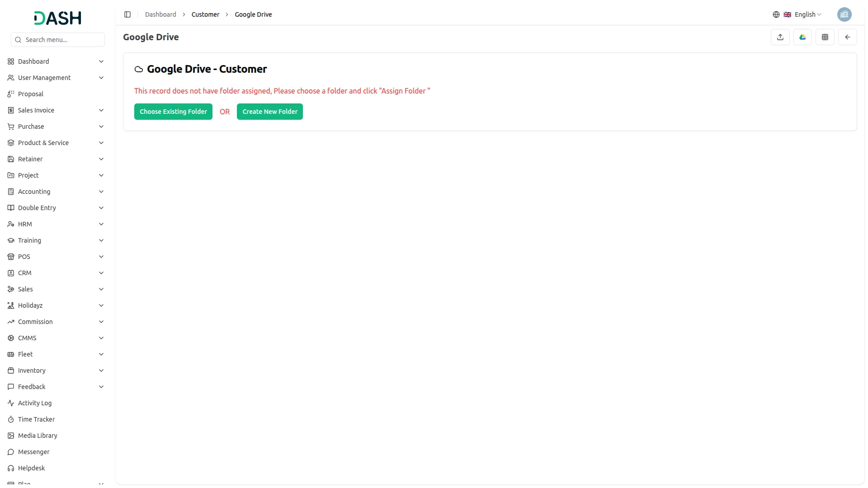This screenshot has height=488, width=868.
Task: Click the Create New Folder button
Action: pyautogui.click(x=269, y=112)
